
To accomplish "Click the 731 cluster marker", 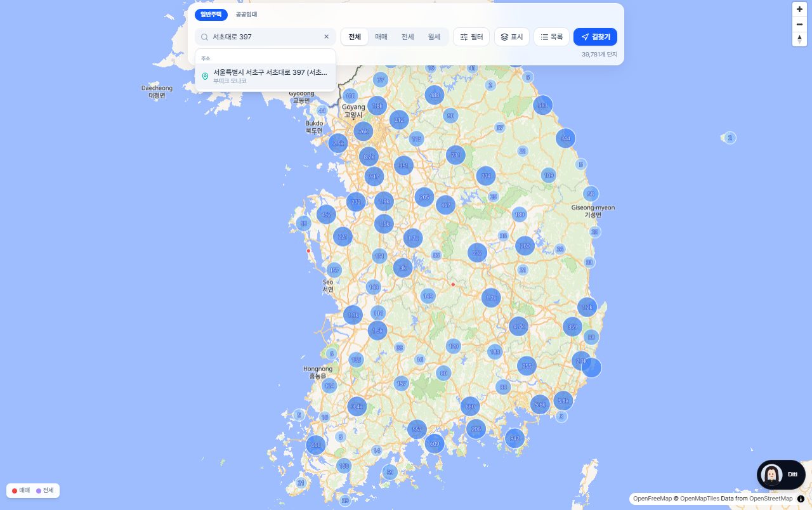I will (455, 155).
